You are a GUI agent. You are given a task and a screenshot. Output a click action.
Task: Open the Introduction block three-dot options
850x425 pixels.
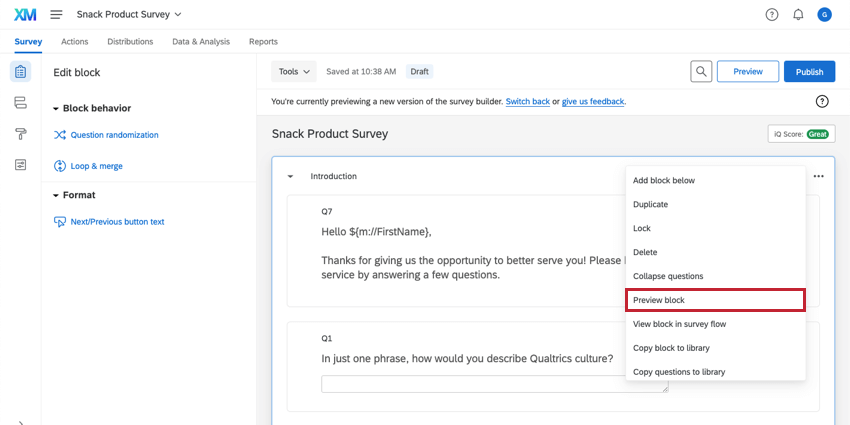pos(819,176)
